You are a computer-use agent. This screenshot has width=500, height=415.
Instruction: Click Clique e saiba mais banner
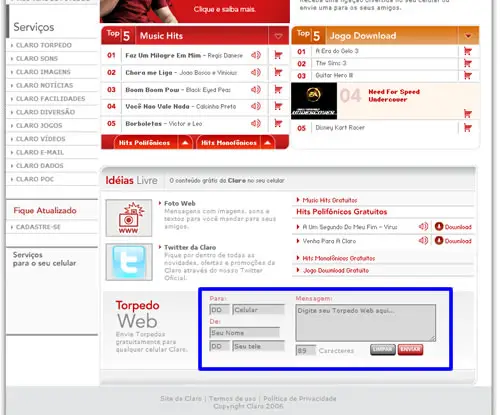click(x=225, y=9)
